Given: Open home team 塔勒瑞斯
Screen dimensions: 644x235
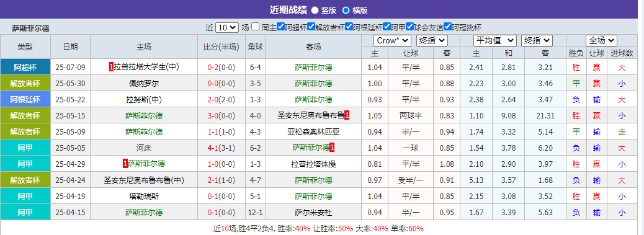Looking at the screenshot, I should (144, 197).
